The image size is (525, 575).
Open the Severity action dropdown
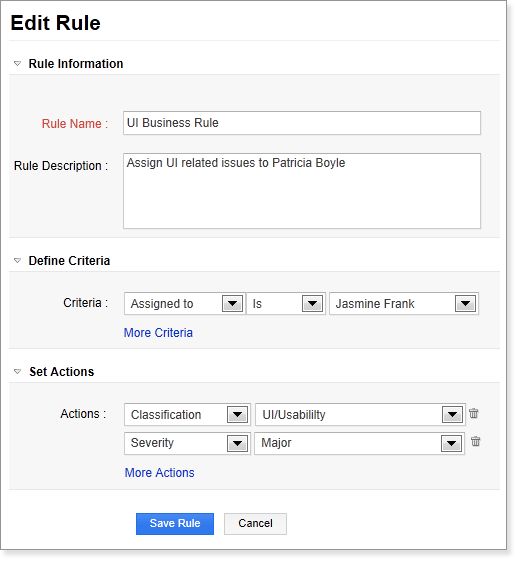187,443
